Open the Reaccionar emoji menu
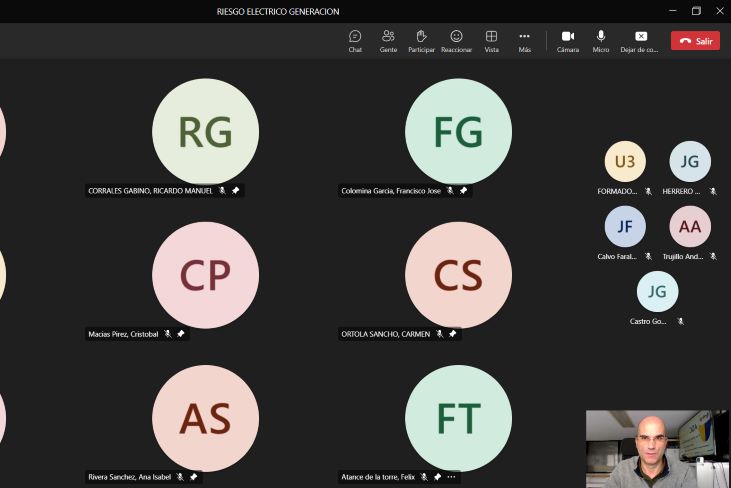Viewport: 731px width, 488px height. 456,41
